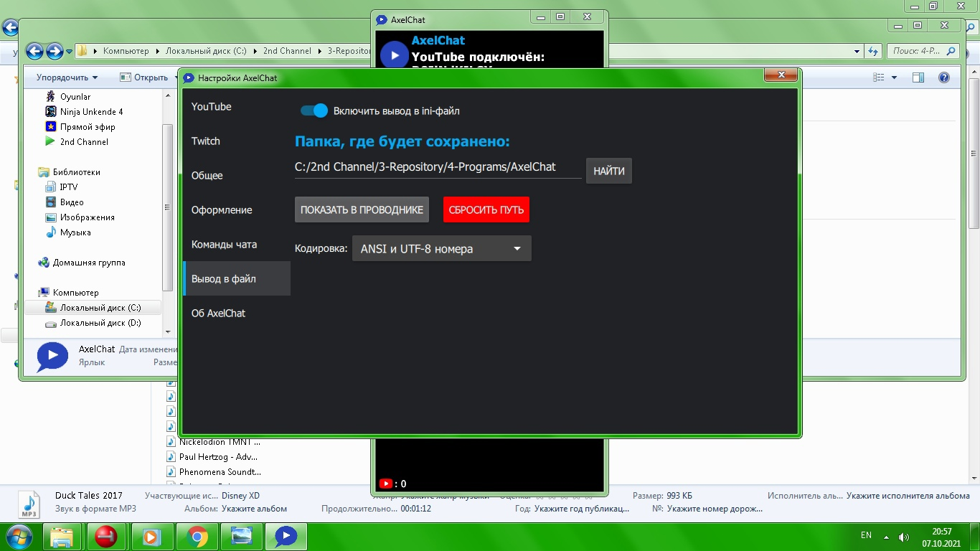Click the НАЙТИ button
Screen dimensions: 980x551
(x=609, y=171)
